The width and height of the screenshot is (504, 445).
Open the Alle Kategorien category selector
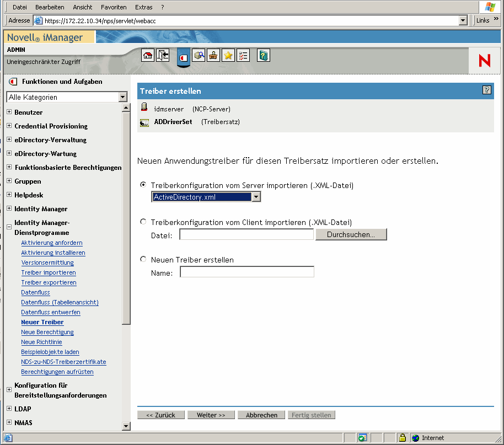click(122, 97)
